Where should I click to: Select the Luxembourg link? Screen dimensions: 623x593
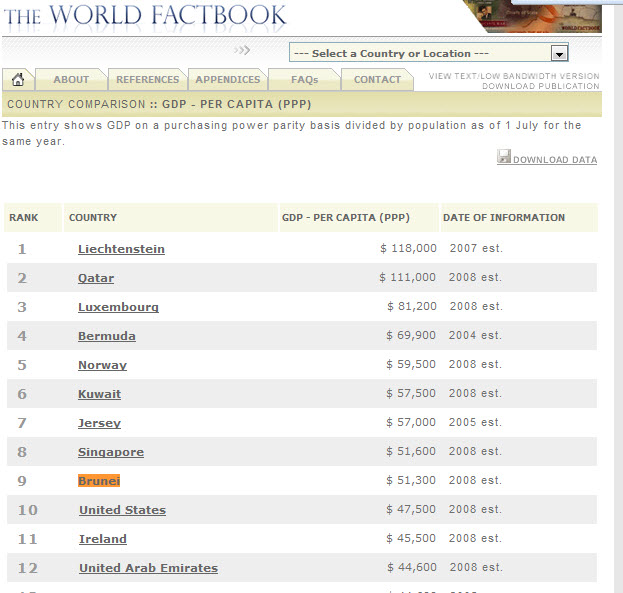tap(118, 307)
